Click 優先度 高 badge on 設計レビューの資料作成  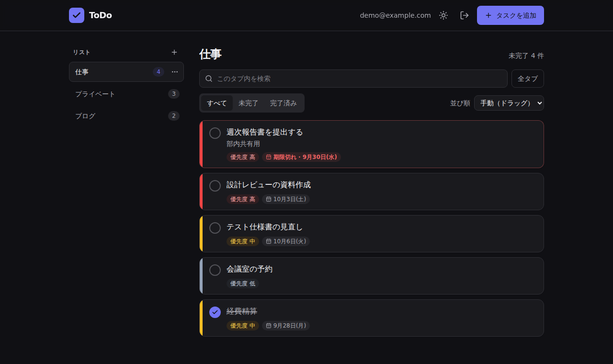coord(243,199)
